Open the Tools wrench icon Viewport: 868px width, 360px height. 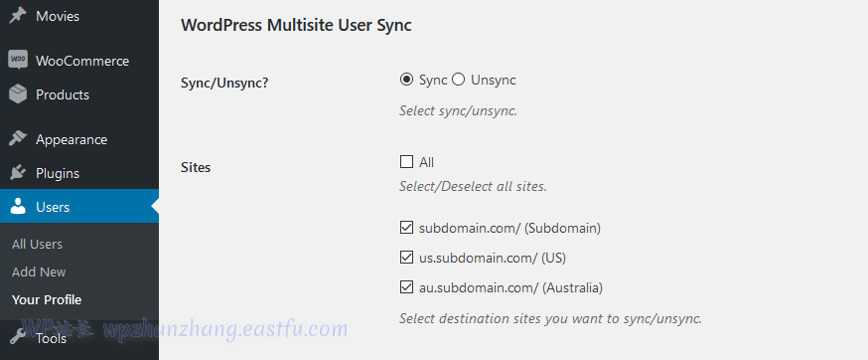tap(18, 337)
